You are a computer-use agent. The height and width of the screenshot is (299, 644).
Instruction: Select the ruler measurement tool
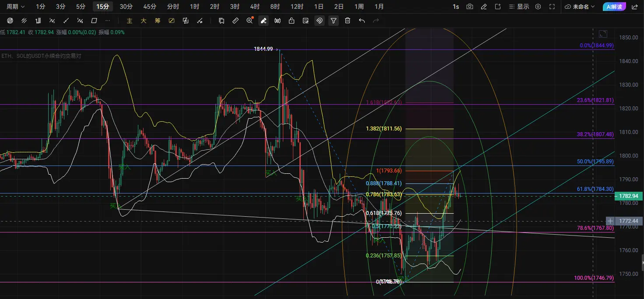coord(236,21)
